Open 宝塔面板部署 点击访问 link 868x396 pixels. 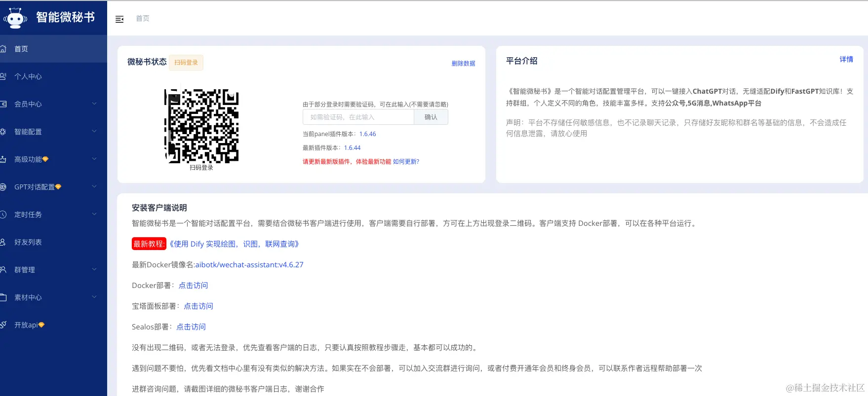click(198, 306)
